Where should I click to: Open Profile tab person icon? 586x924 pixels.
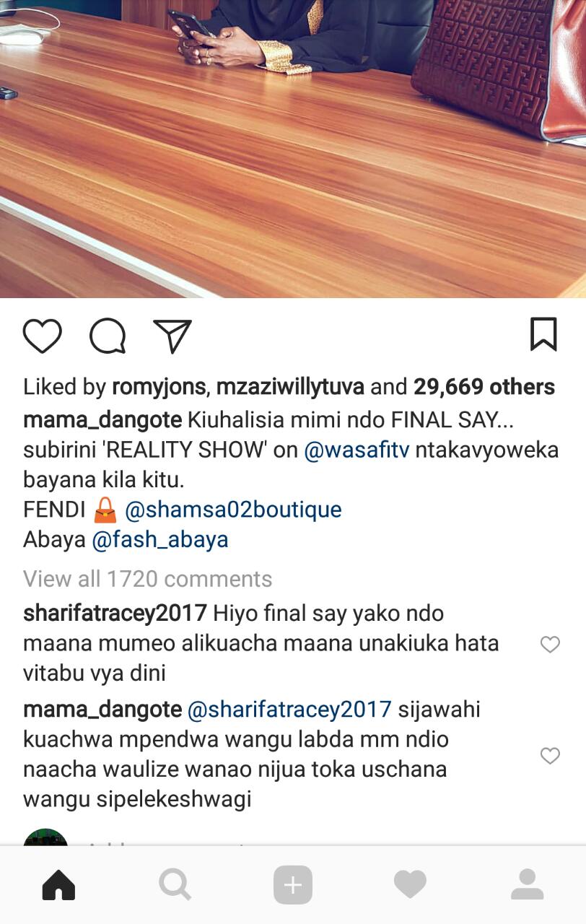click(x=527, y=884)
